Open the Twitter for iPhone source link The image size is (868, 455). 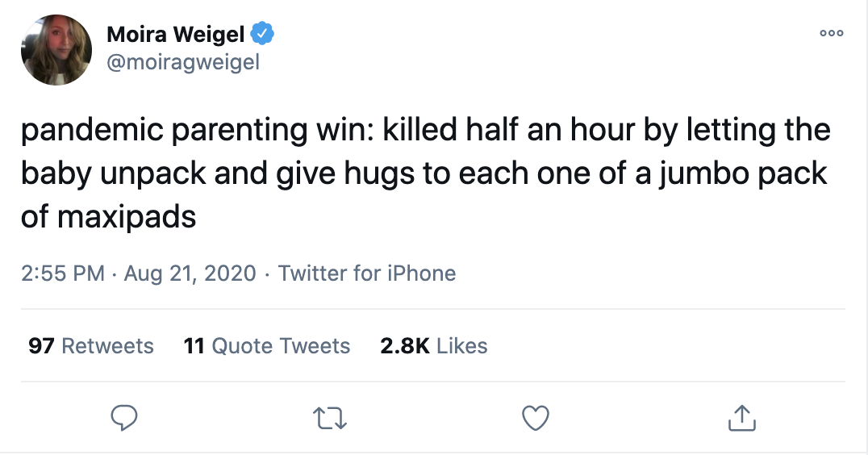click(x=367, y=273)
